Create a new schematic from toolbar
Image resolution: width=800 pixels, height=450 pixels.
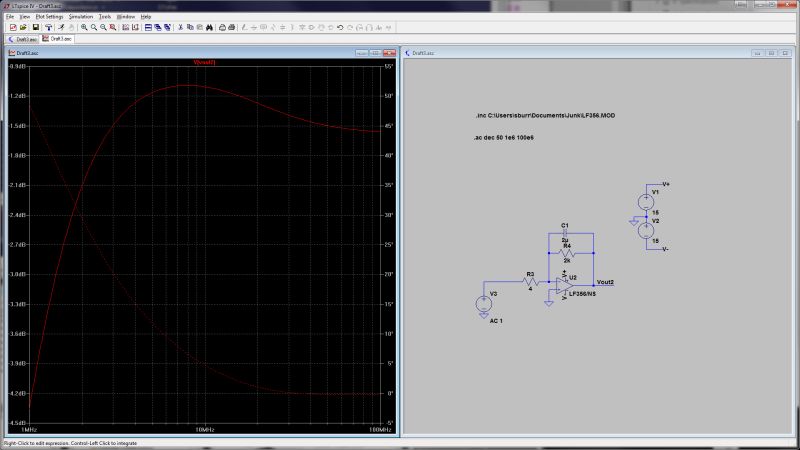[x=13, y=27]
